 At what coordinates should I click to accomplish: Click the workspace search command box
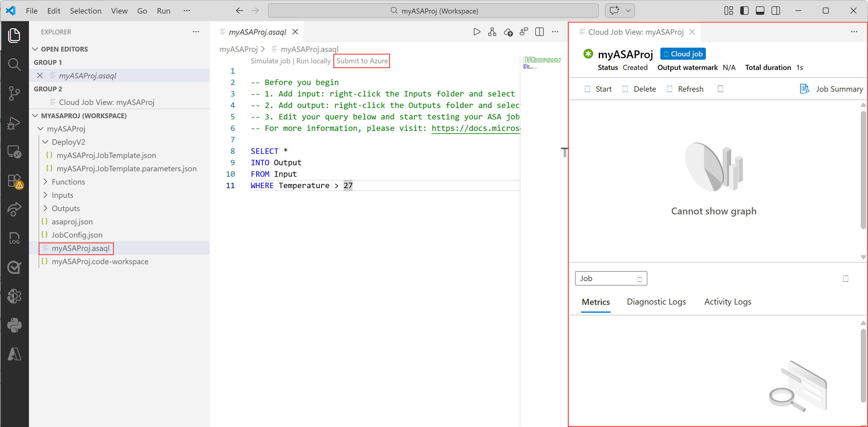click(433, 11)
